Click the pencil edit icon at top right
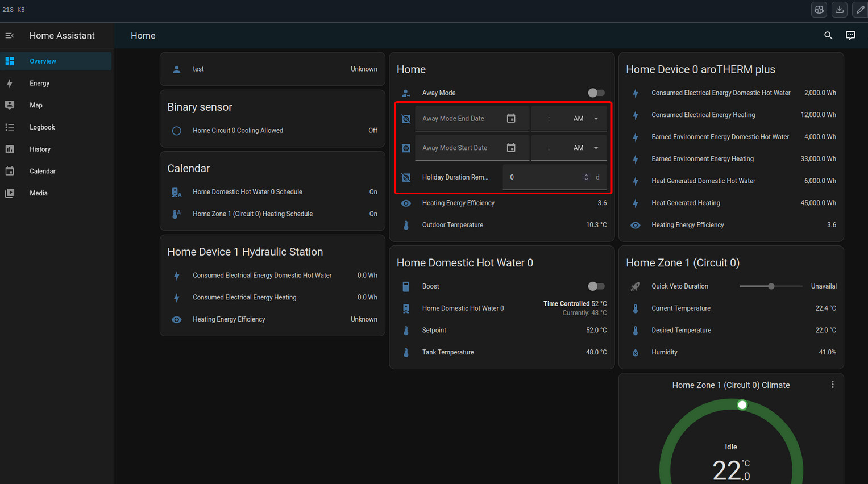This screenshot has height=484, width=868. coord(860,10)
